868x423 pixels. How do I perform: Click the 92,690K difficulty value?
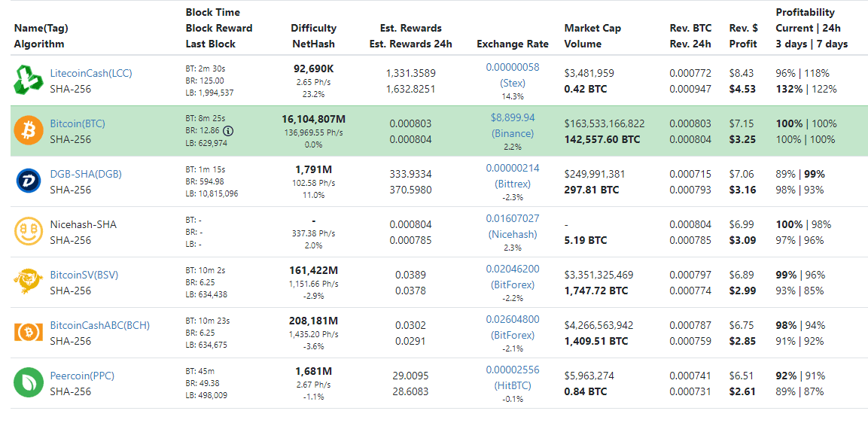[x=313, y=68]
